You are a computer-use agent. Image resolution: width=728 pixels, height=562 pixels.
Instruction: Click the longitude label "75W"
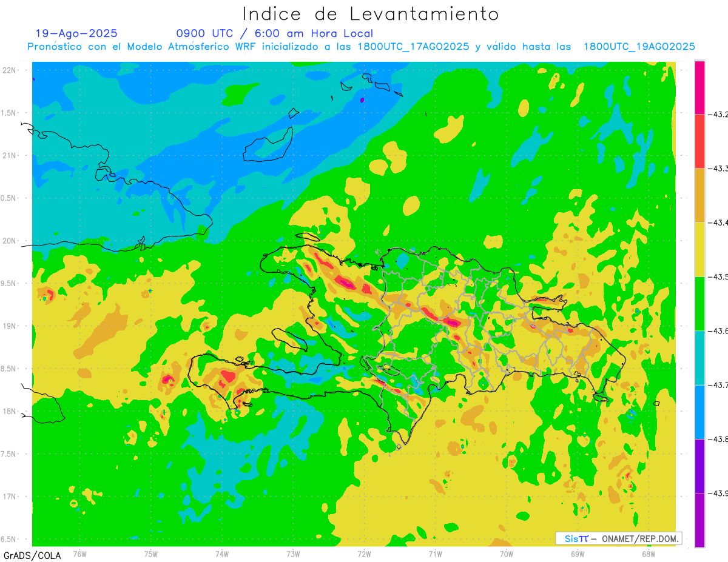click(x=151, y=554)
